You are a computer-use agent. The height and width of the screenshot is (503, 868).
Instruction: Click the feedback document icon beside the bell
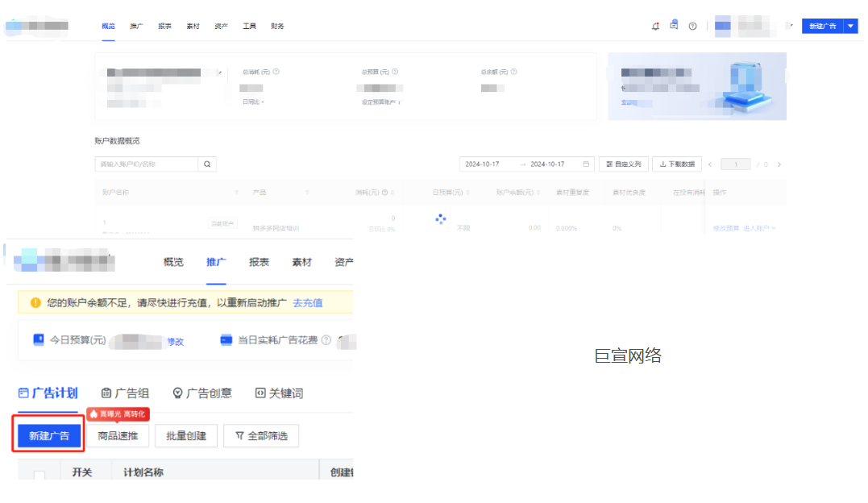click(x=674, y=25)
